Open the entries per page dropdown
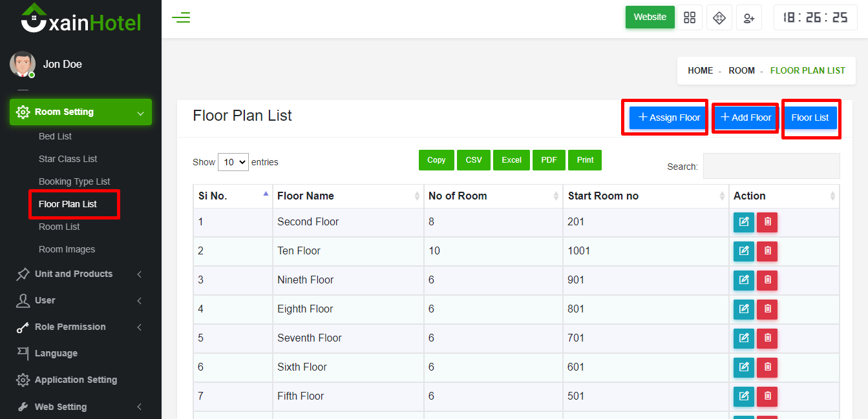The width and height of the screenshot is (868, 419). point(233,162)
